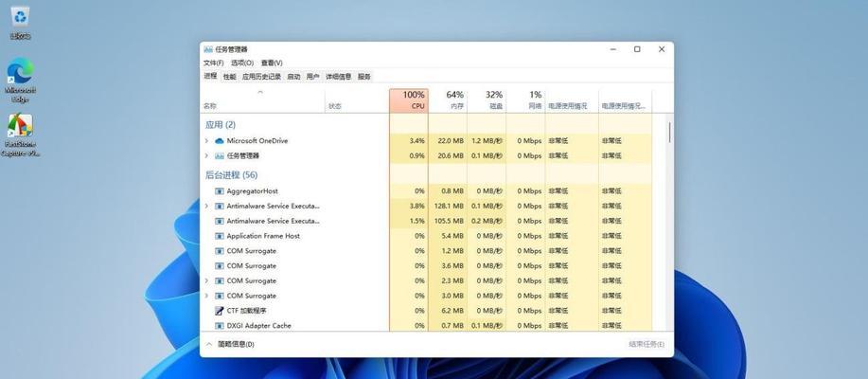868x379 pixels.
Task: Expand COM Surrogate row using 2.3 MB
Action: pyautogui.click(x=206, y=280)
